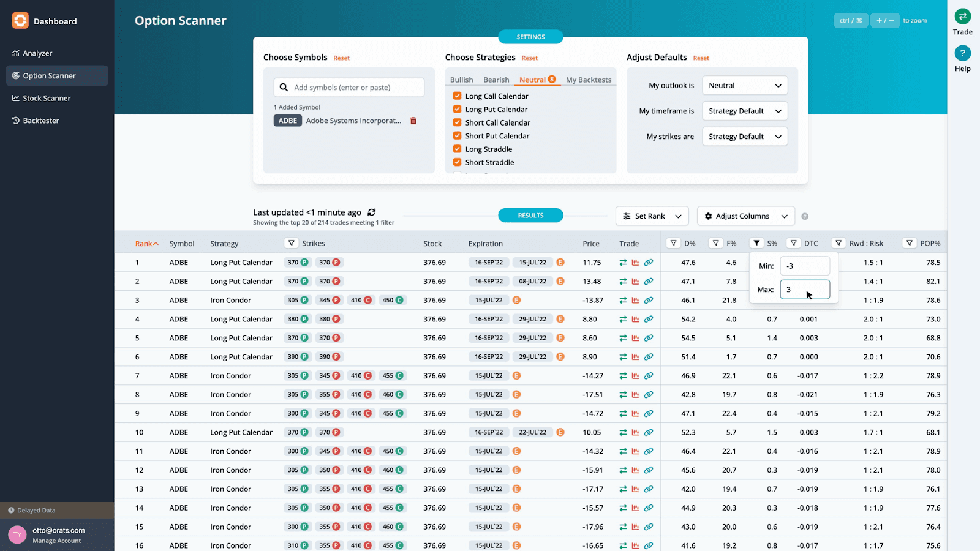
Task: Uncheck the Long Call Calendar strategy
Action: (x=457, y=96)
